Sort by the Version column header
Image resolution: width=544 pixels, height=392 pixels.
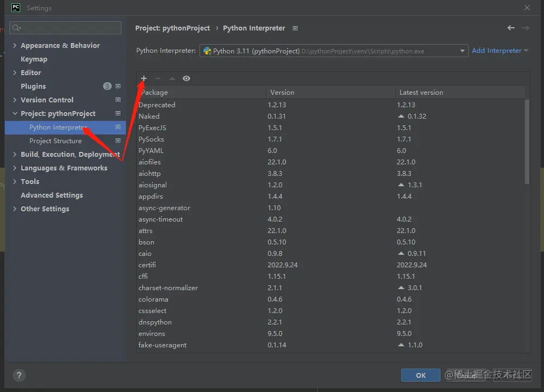331,93
